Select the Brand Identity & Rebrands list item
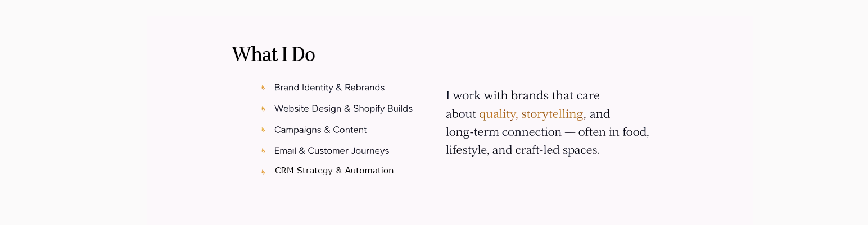Viewport: 868px width, 225px height. tap(329, 88)
